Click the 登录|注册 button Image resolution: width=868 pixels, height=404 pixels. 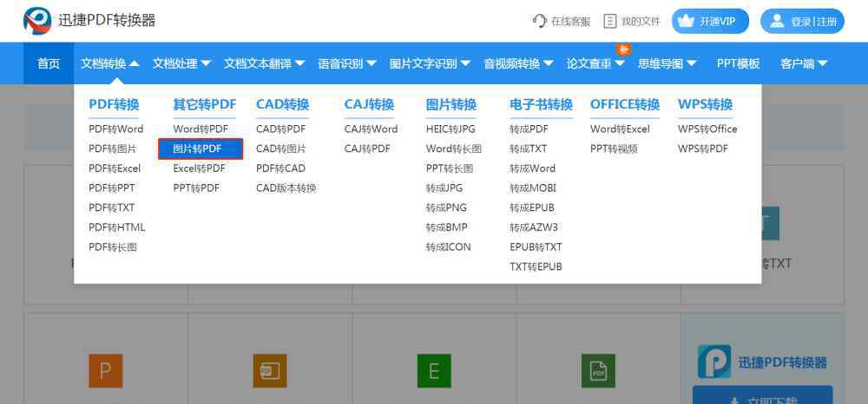click(x=802, y=21)
